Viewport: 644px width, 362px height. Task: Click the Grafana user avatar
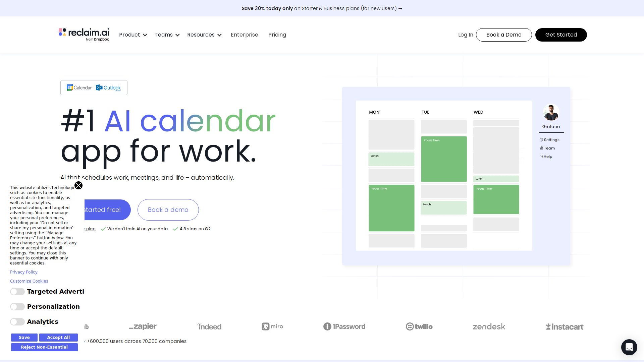(x=551, y=113)
